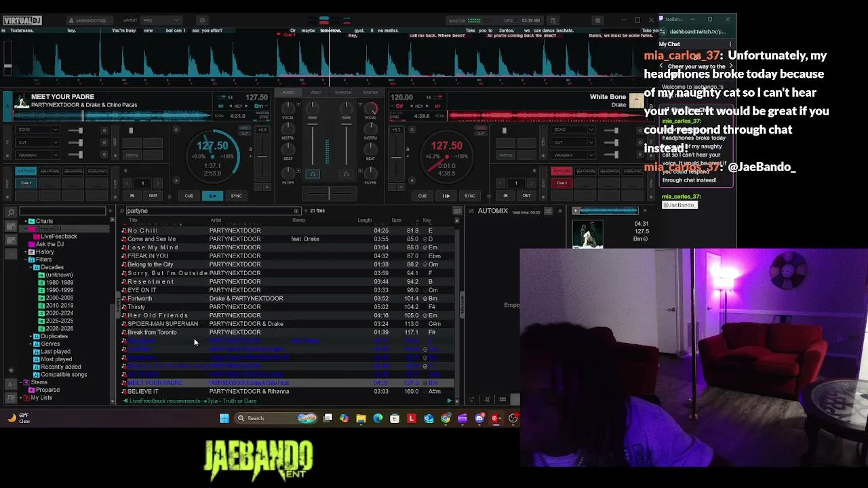Expand the Duplicates filter group
The width and height of the screenshot is (868, 488).
click(x=31, y=336)
